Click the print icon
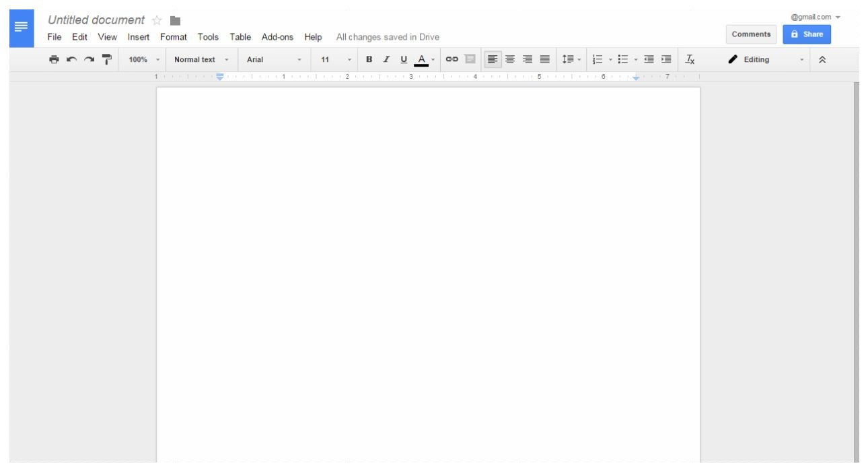This screenshot has height=470, width=868. coord(54,60)
